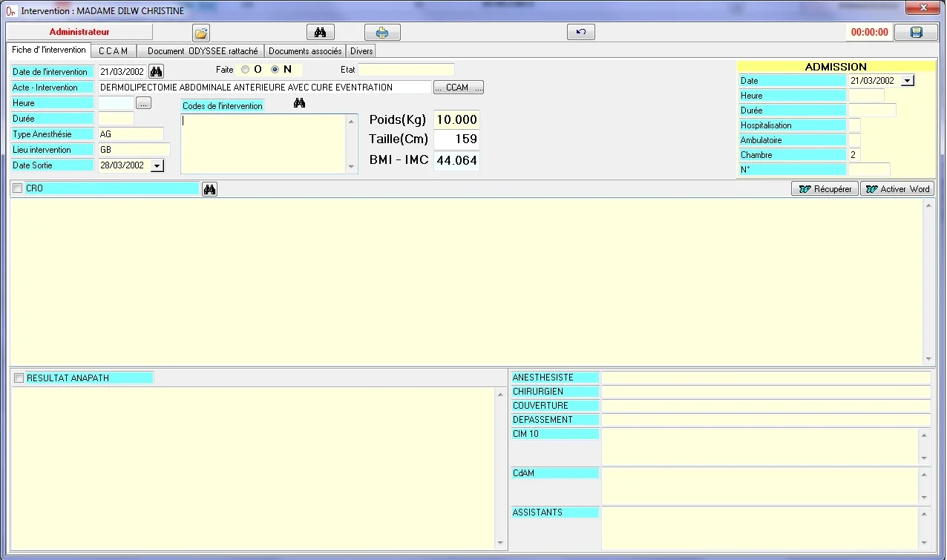Click the ellipsis button next to Heure
This screenshot has width=947, height=560.
[144, 103]
